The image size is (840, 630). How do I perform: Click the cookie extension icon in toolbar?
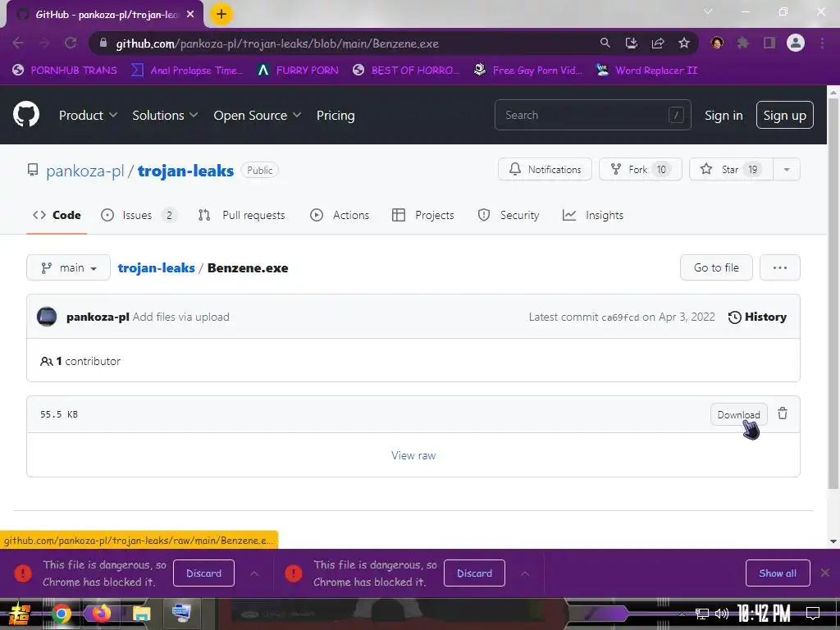[x=717, y=43]
